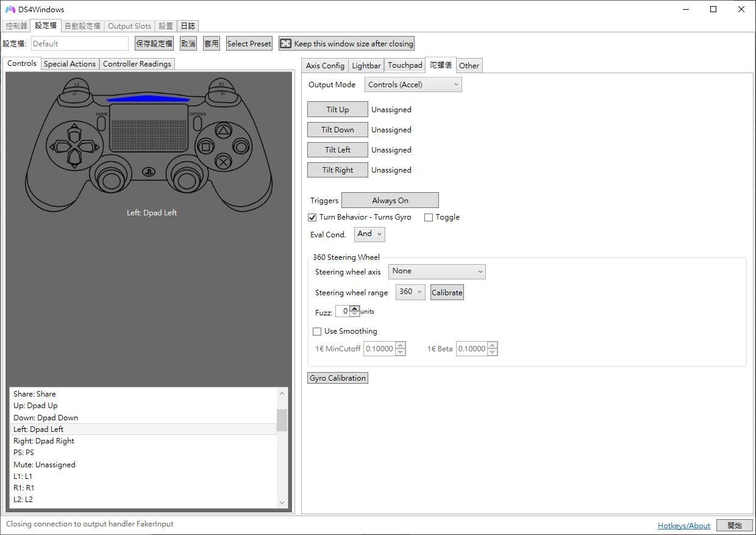Open the Axis Config tab
The height and width of the screenshot is (535, 756).
tap(325, 66)
